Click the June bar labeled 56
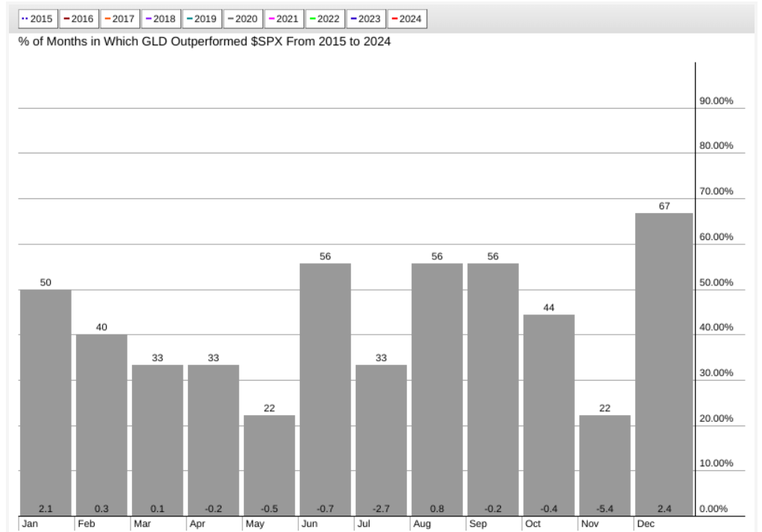This screenshot has width=762, height=532. tap(325, 390)
